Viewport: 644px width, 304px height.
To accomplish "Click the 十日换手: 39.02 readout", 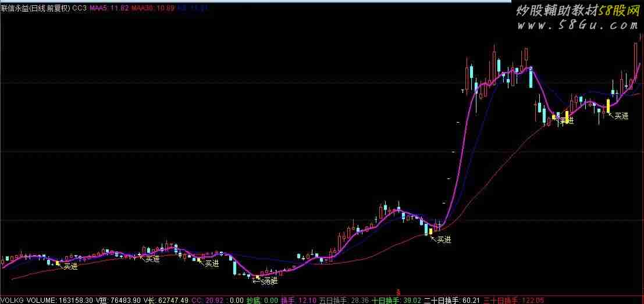I will pyautogui.click(x=397, y=301).
